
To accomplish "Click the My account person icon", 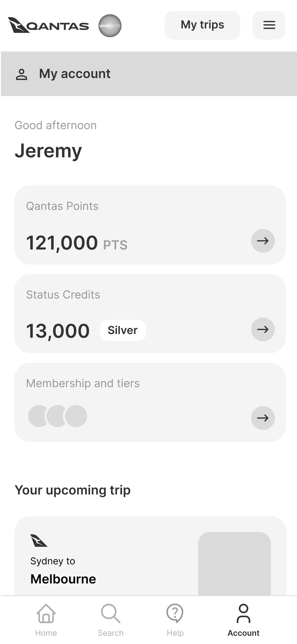I will pyautogui.click(x=21, y=74).
